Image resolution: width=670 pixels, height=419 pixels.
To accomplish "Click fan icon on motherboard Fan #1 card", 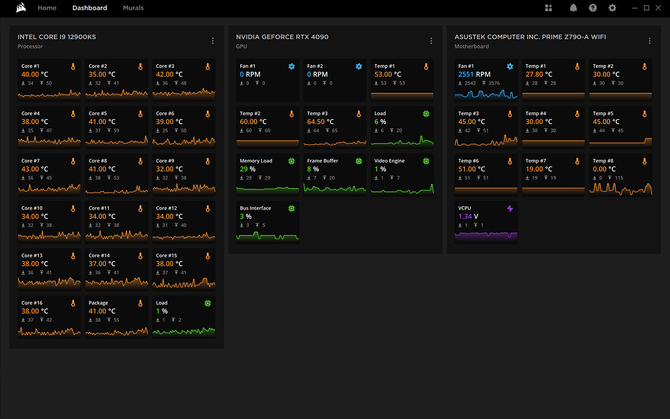I will [510, 67].
